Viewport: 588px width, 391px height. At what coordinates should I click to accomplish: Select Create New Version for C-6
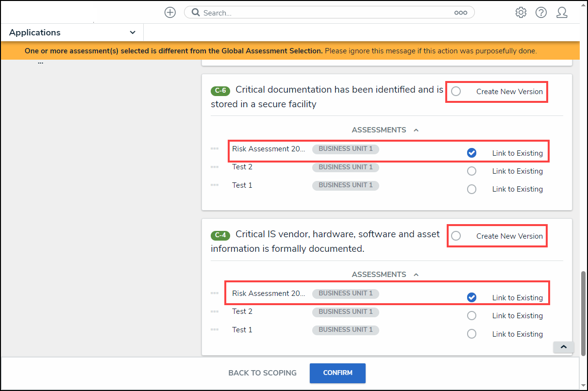click(x=456, y=91)
